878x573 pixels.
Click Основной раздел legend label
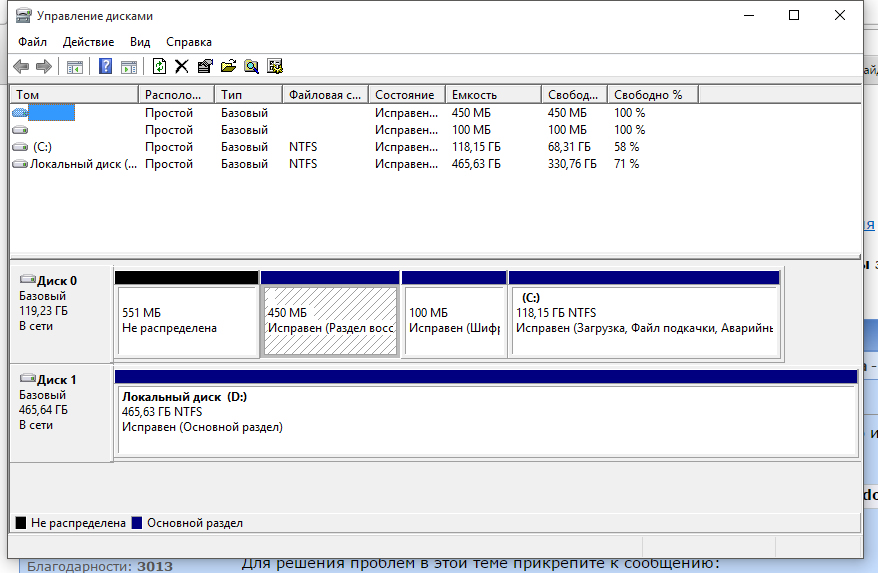(195, 523)
